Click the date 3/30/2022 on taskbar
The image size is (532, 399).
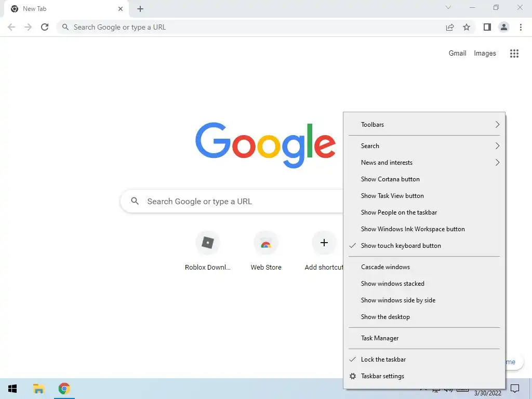click(487, 393)
